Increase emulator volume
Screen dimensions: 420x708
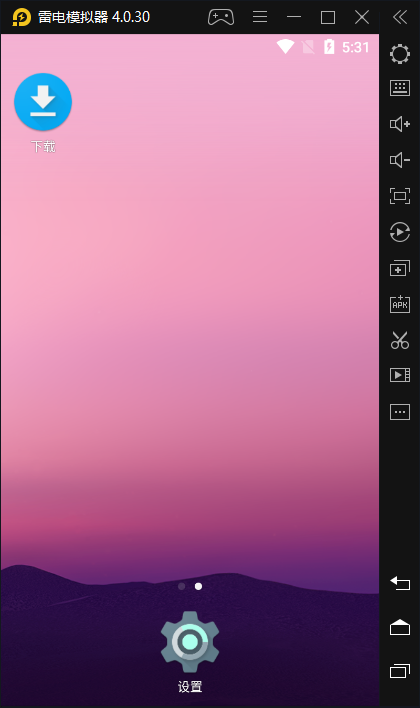tap(400, 124)
